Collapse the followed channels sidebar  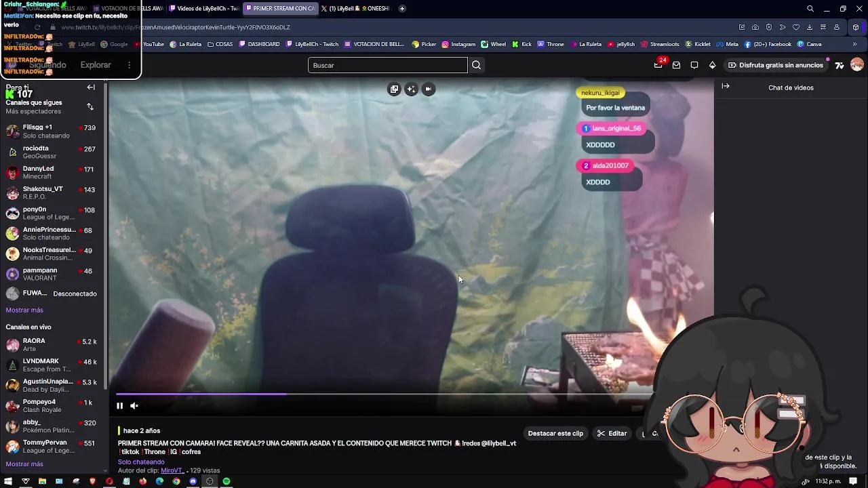click(91, 87)
